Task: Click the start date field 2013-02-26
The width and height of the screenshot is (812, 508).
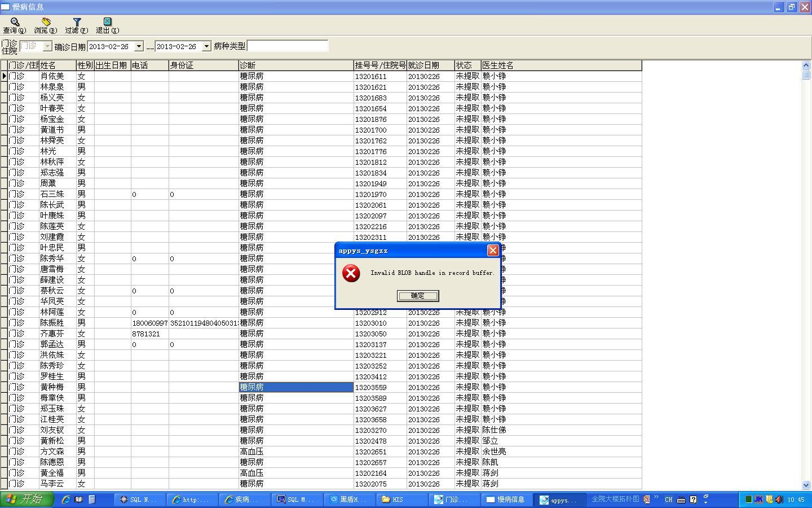Action: click(111, 46)
